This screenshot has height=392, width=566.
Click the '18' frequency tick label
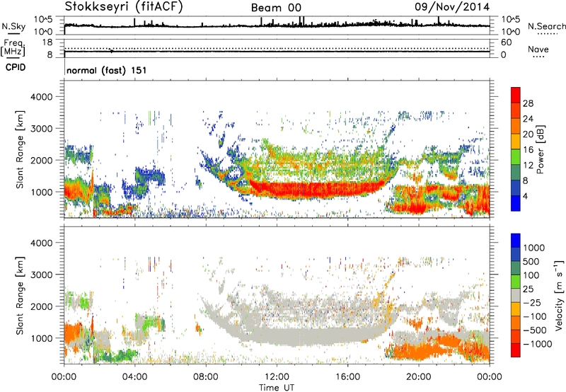tap(47, 42)
